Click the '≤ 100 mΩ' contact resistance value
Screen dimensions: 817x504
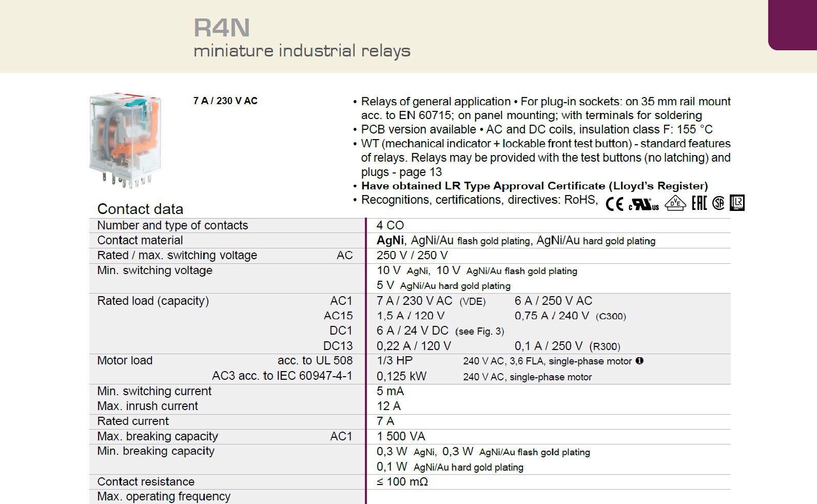point(402,481)
